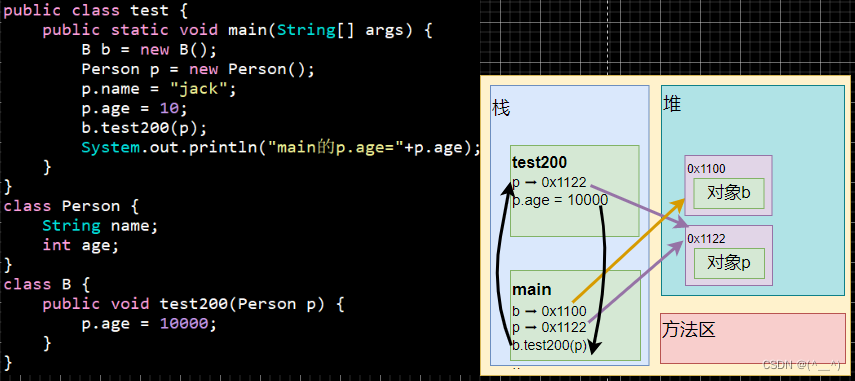The image size is (855, 381).
Task: Click the '0x1100' heap address label
Action: coord(706,169)
